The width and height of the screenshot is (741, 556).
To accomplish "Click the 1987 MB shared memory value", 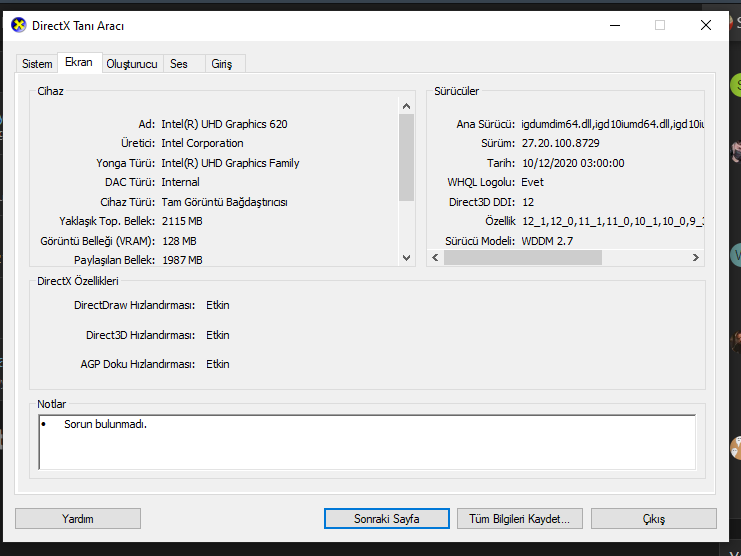I will pyautogui.click(x=182, y=260).
